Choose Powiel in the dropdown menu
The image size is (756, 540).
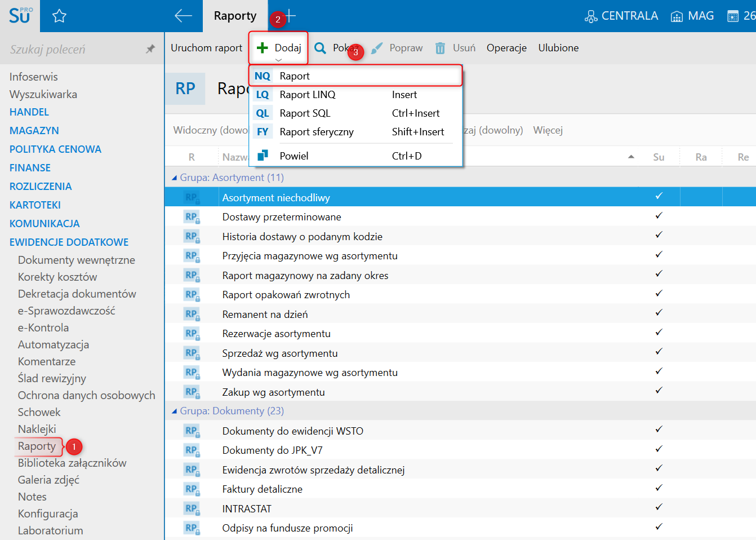(x=294, y=156)
